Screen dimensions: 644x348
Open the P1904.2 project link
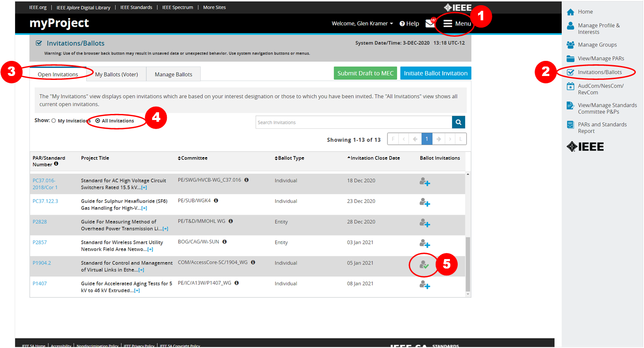pos(42,263)
